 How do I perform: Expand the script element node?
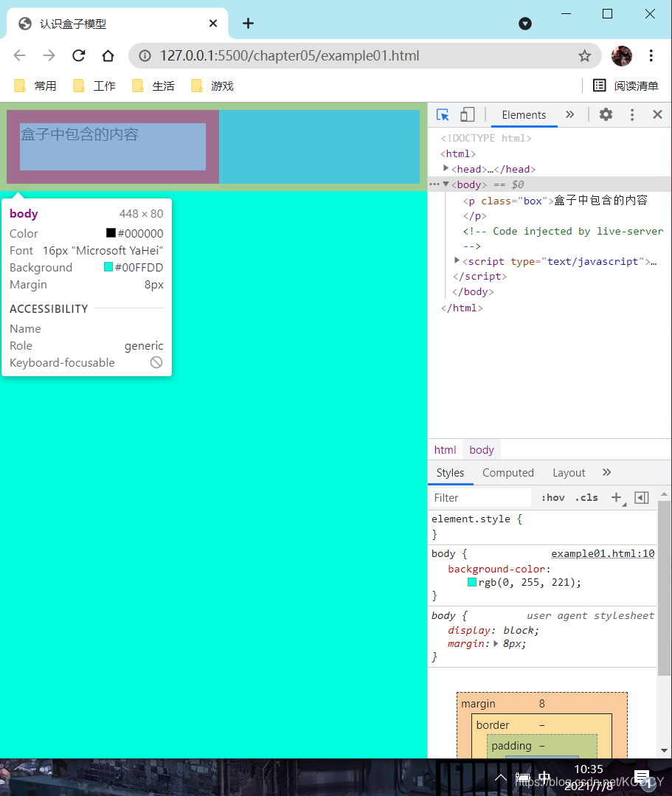pos(457,261)
